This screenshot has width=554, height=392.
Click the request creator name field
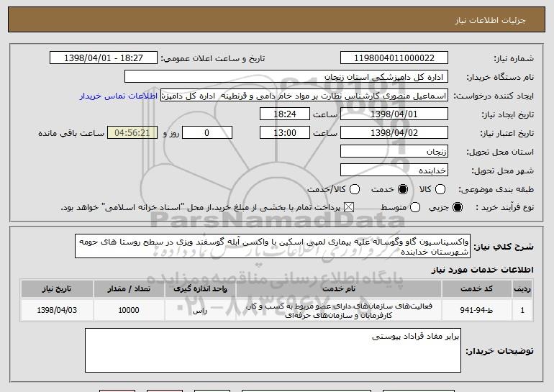[304, 96]
